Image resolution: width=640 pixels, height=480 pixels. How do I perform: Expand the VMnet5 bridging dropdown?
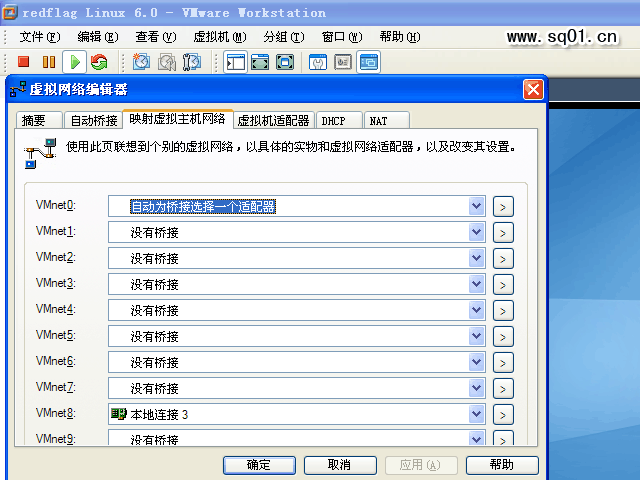[476, 336]
